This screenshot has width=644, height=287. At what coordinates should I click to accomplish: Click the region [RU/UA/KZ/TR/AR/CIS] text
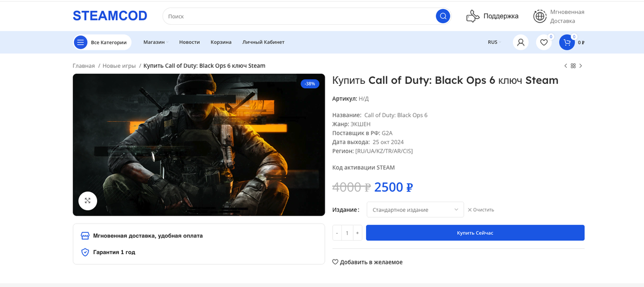point(384,151)
